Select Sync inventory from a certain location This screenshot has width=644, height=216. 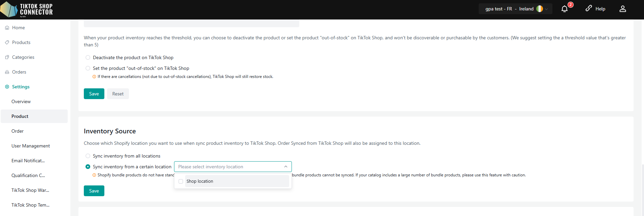coord(88,167)
